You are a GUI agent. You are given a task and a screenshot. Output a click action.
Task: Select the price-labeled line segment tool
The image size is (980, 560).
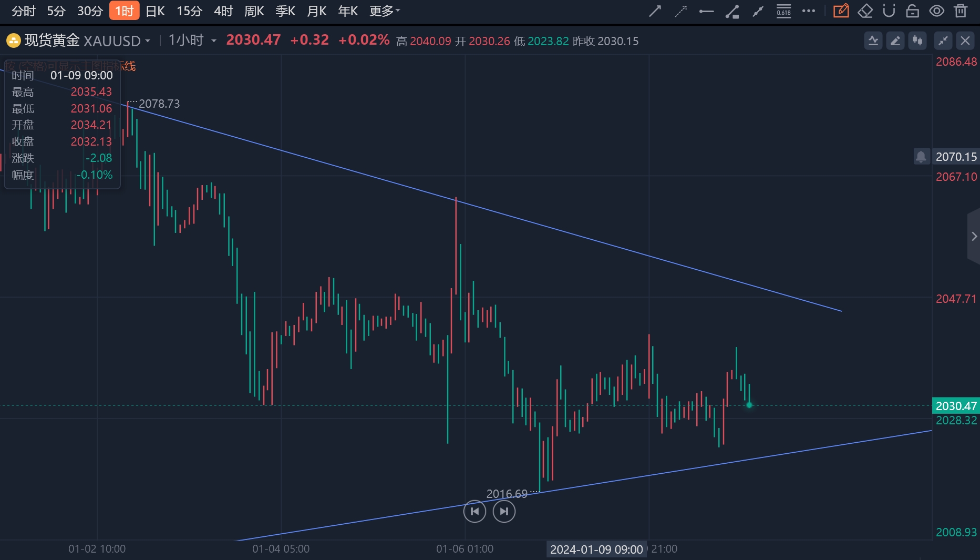tap(732, 11)
